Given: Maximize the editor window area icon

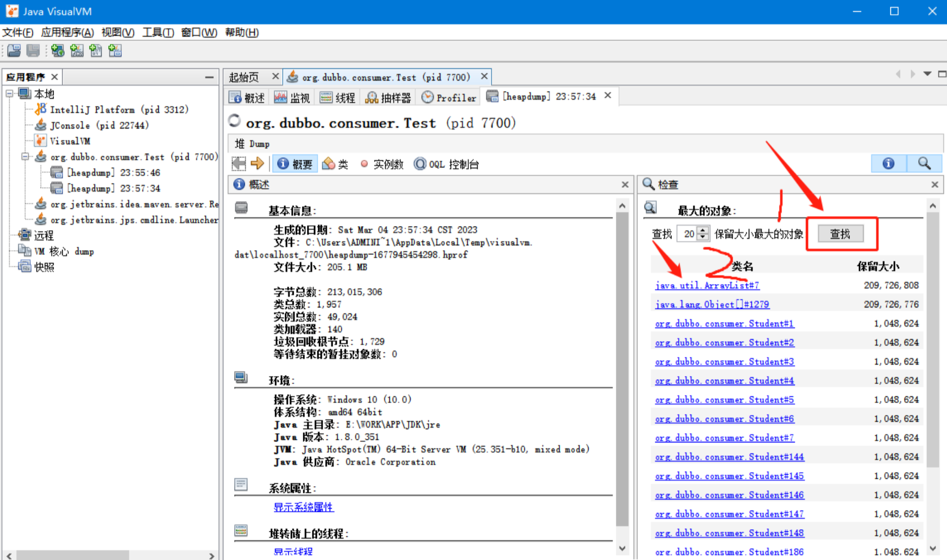Looking at the screenshot, I should [942, 74].
